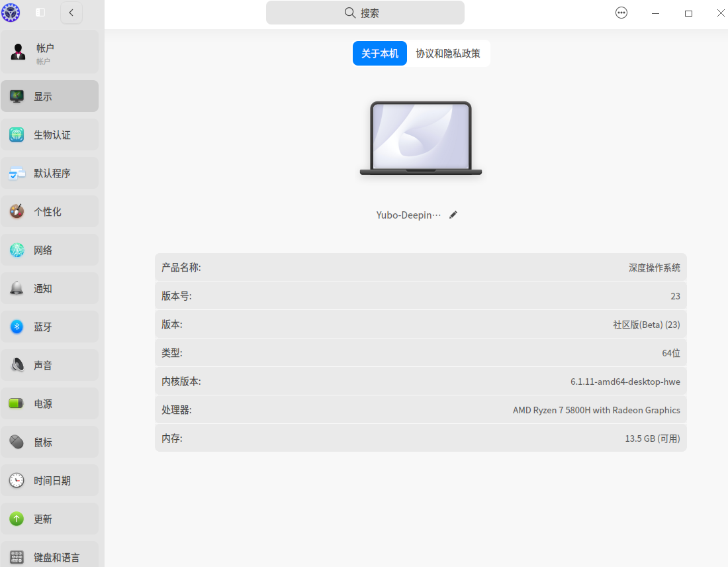
Task: Click the 生物认证 fingerprint icon
Action: pos(17,134)
